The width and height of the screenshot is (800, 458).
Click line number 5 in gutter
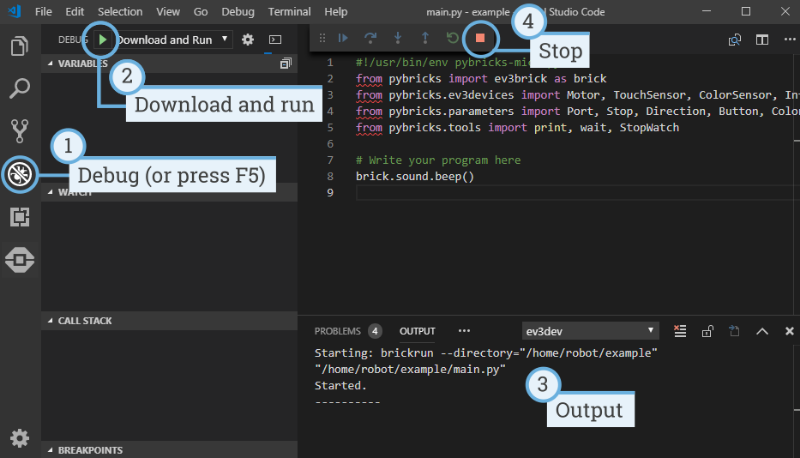pyautogui.click(x=330, y=128)
